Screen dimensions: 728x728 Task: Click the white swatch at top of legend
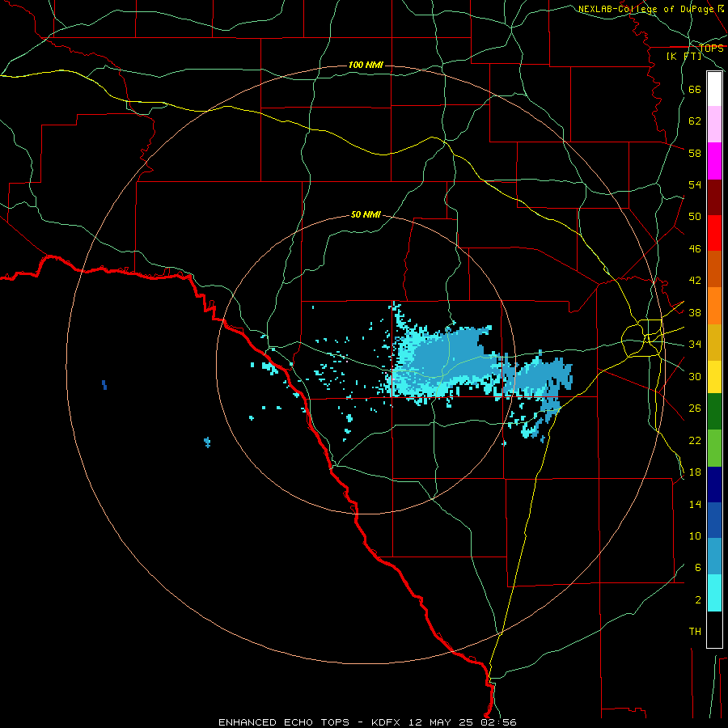click(714, 89)
